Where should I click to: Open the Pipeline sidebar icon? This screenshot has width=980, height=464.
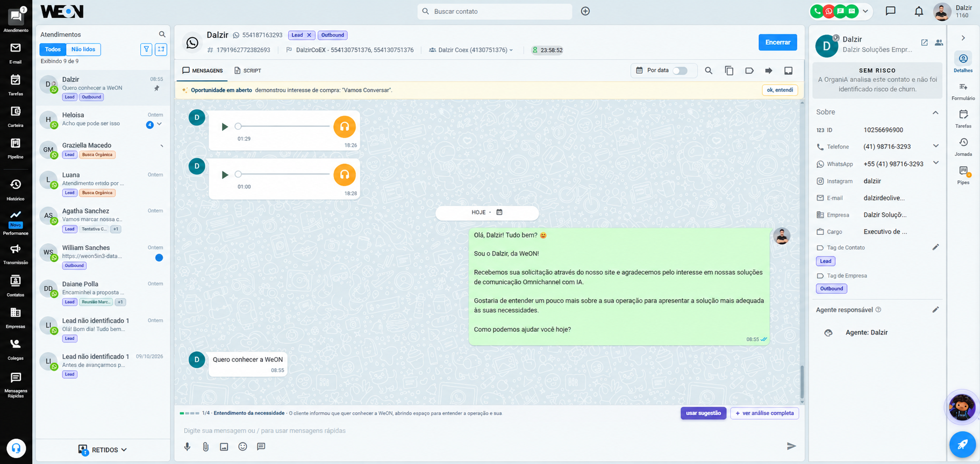click(x=16, y=148)
